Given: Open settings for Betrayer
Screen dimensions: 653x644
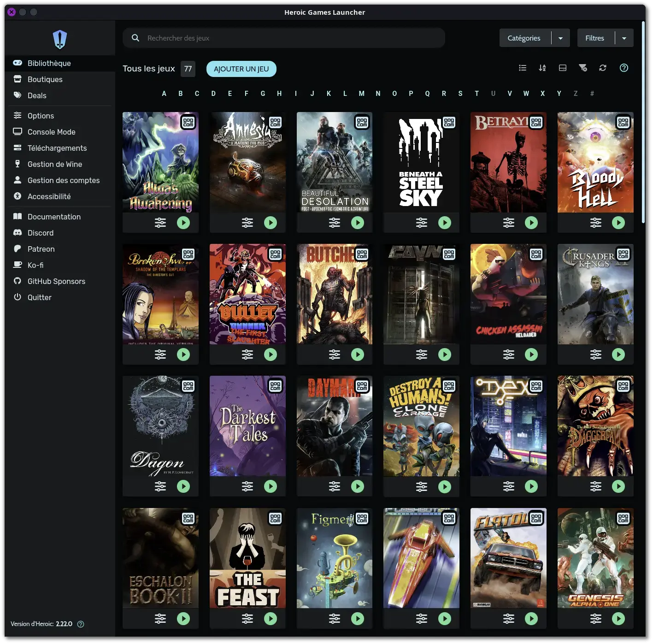Looking at the screenshot, I should (x=509, y=223).
